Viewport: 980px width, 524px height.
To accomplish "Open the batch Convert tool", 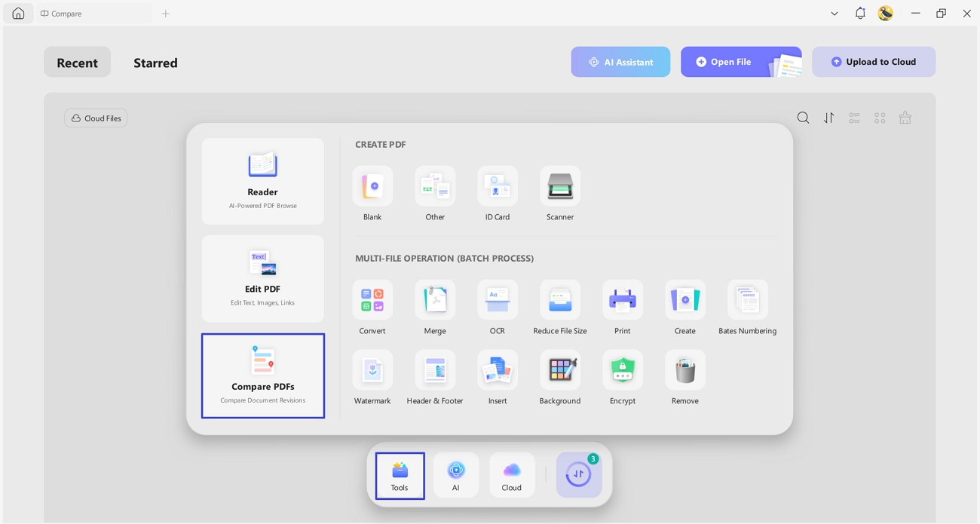I will tap(372, 300).
